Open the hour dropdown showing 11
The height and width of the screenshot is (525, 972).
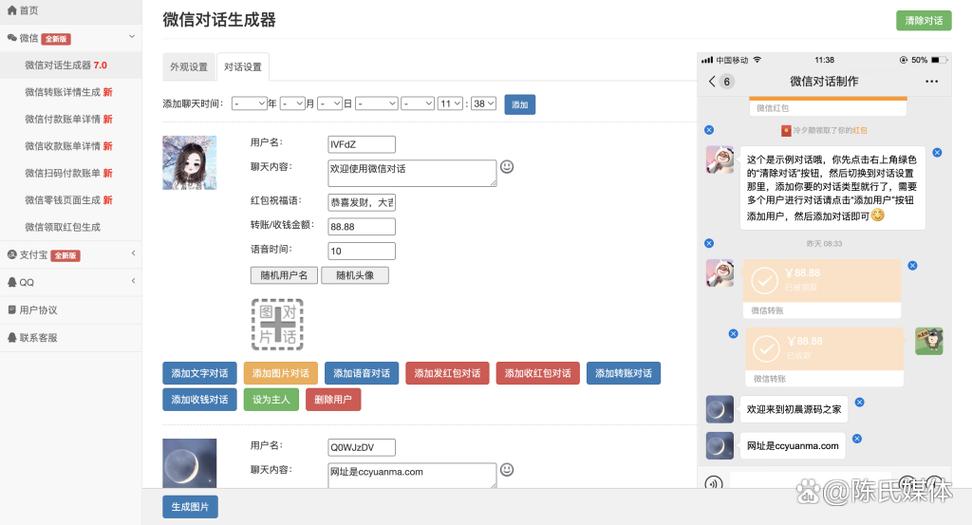click(x=450, y=104)
